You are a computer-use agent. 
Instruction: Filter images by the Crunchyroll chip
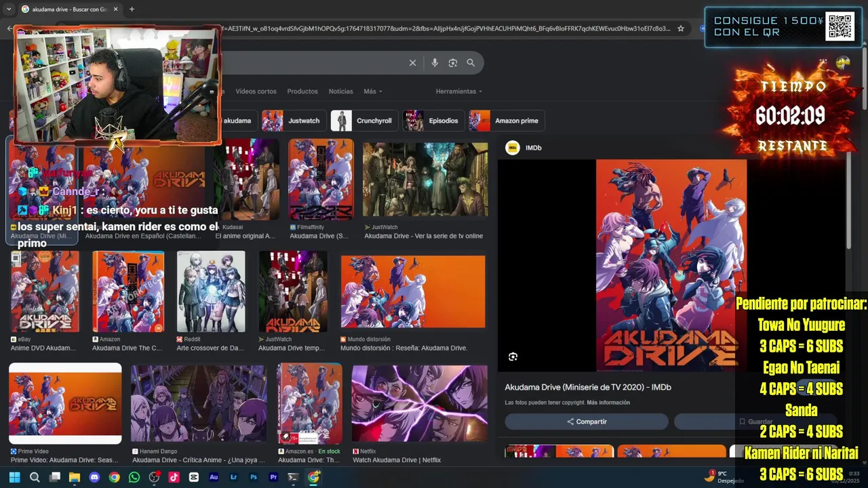(363, 121)
